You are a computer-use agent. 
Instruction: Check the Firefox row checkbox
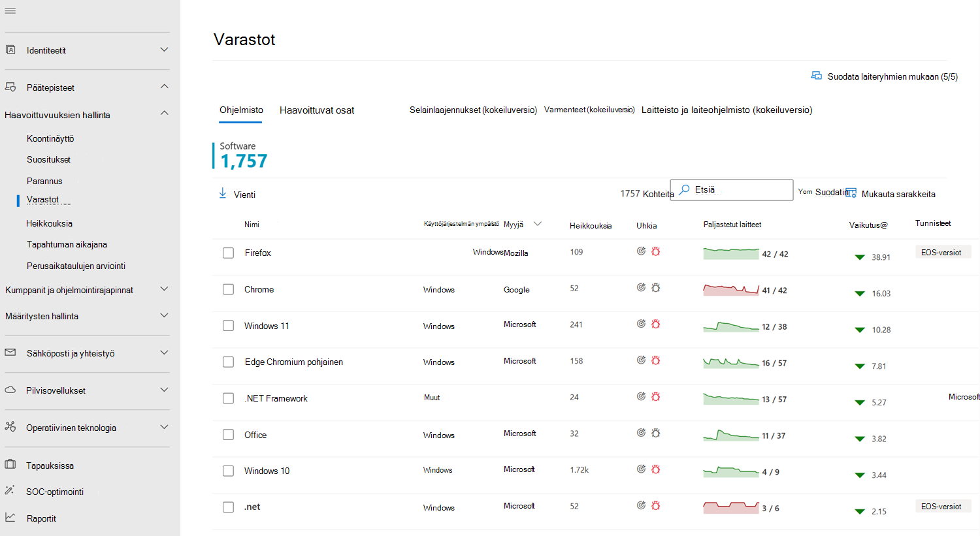point(228,253)
